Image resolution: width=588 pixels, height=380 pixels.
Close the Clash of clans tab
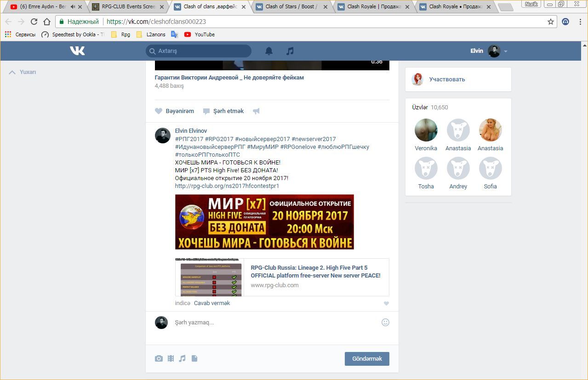(x=243, y=7)
